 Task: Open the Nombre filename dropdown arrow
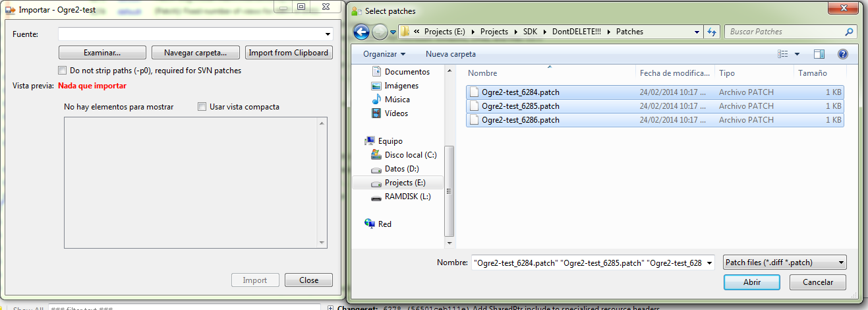709,263
